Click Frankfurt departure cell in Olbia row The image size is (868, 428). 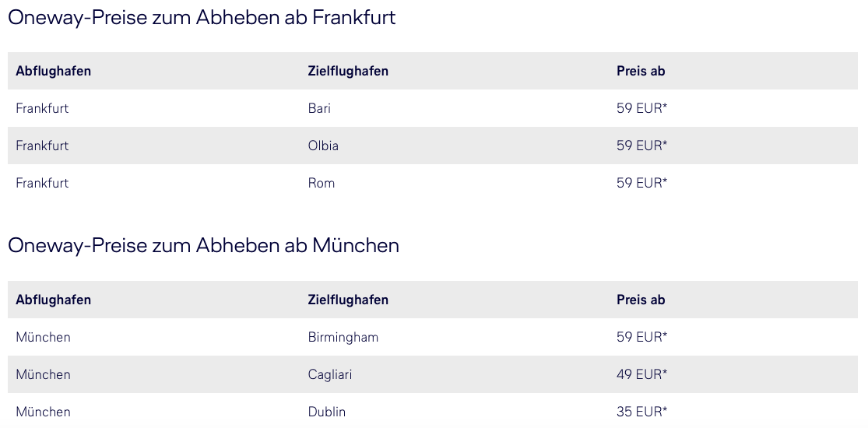pyautogui.click(x=42, y=146)
